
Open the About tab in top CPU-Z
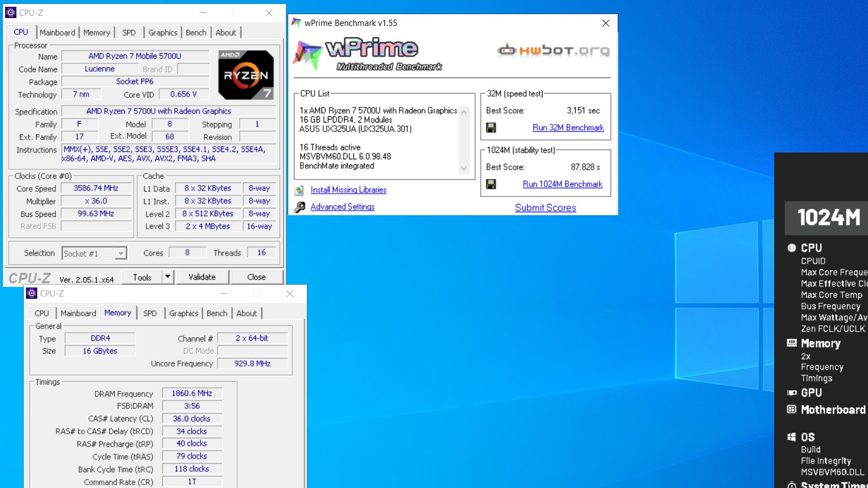click(226, 33)
